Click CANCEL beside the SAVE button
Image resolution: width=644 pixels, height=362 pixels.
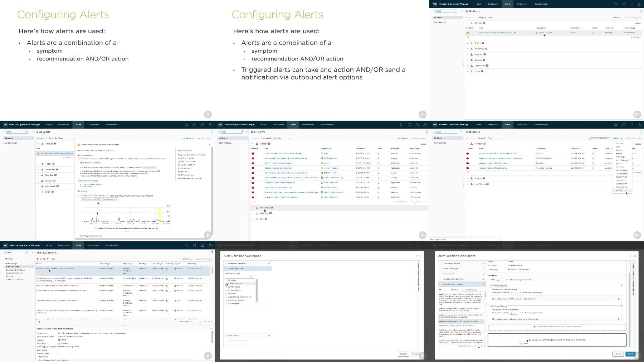[618, 354]
